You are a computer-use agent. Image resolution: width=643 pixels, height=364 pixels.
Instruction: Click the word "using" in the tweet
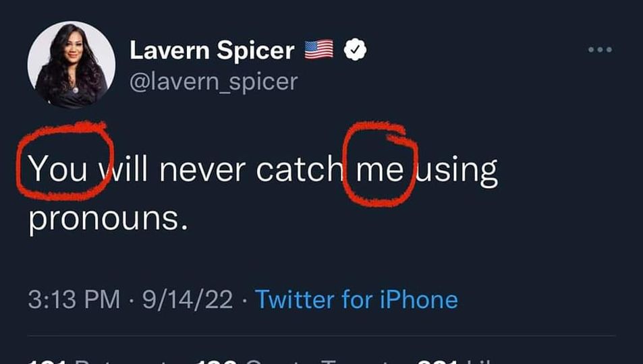click(456, 170)
